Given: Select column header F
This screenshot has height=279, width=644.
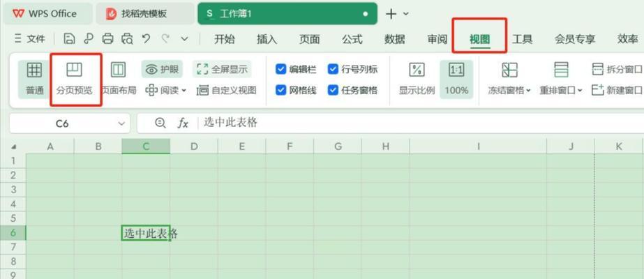Looking at the screenshot, I should click(290, 146).
